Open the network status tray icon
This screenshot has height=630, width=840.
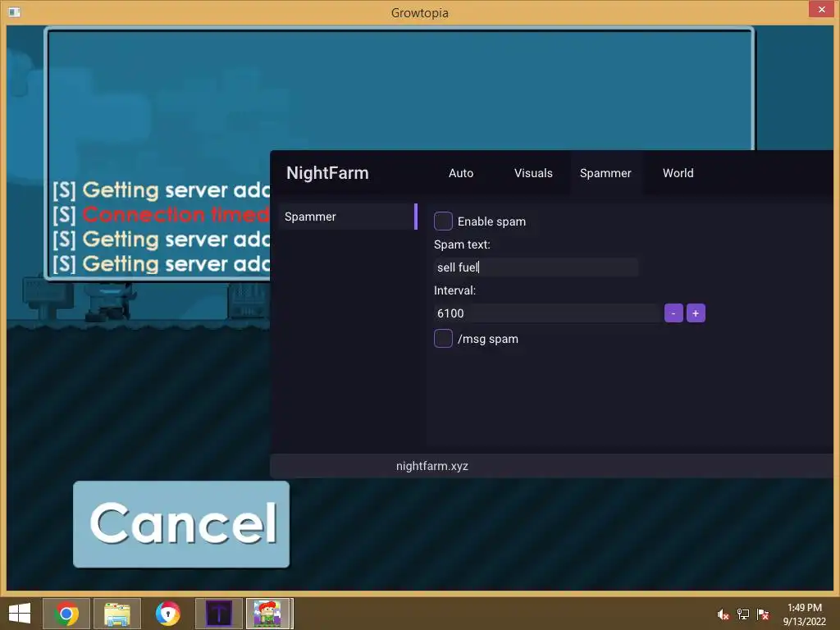[743, 614]
